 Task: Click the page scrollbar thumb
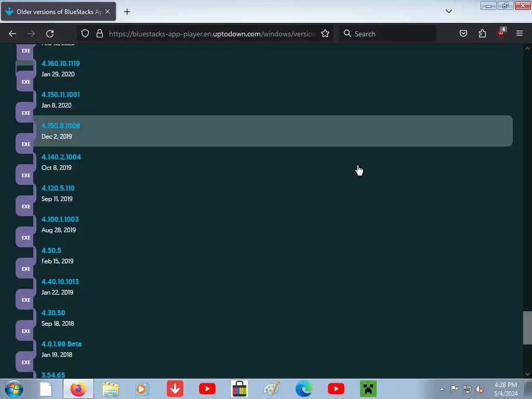[x=527, y=328]
